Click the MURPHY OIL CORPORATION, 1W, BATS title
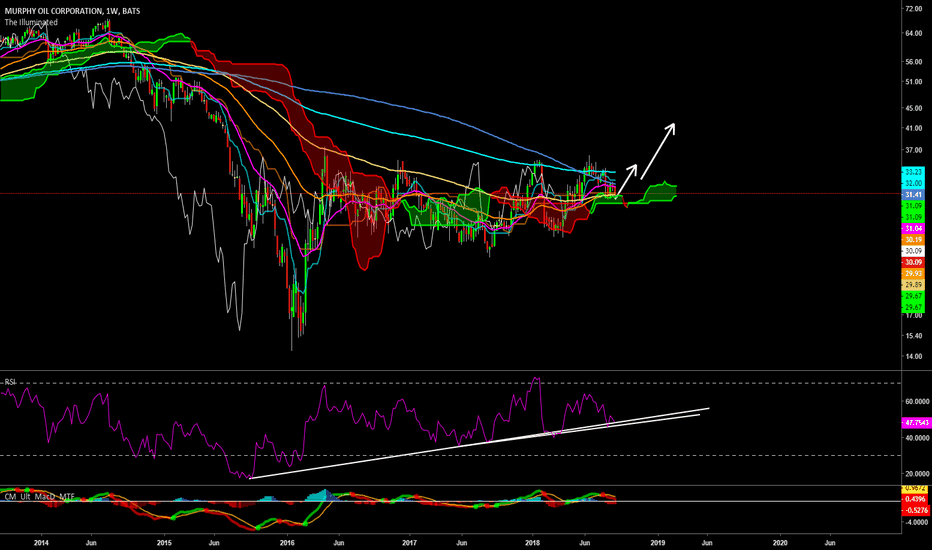 (x=73, y=11)
